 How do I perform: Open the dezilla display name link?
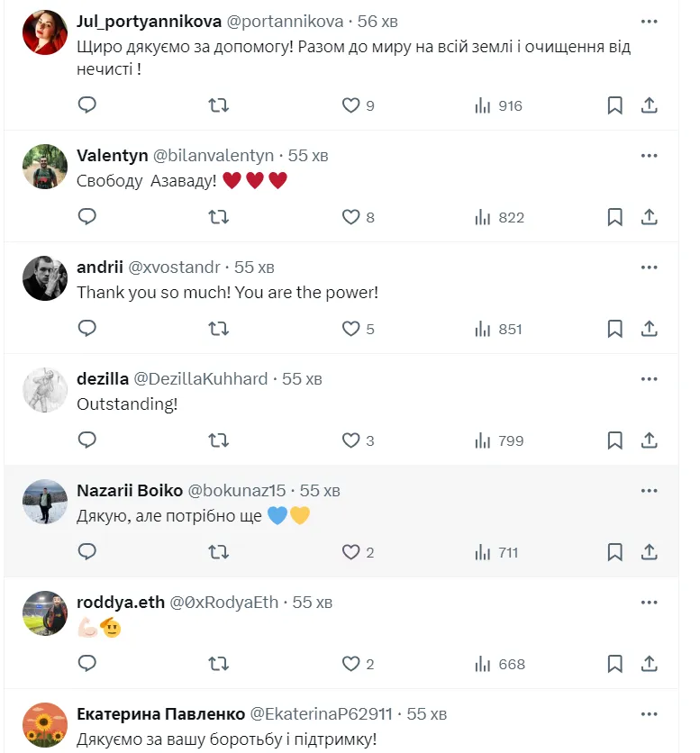(x=103, y=379)
